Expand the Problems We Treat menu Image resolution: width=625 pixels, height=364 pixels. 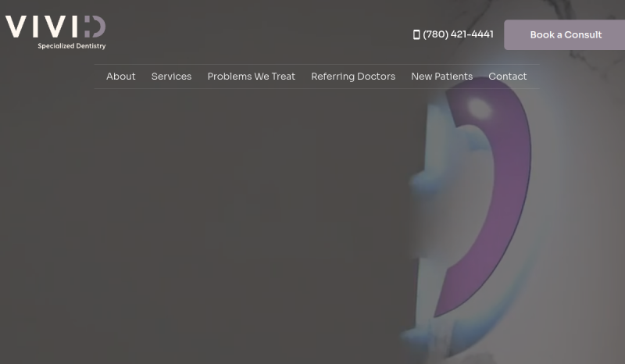coord(251,77)
